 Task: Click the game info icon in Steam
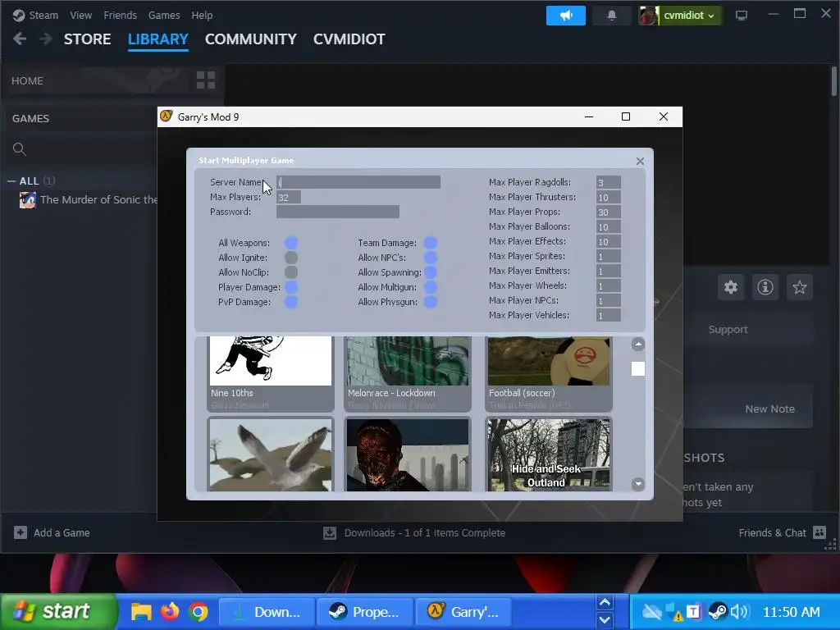[765, 287]
